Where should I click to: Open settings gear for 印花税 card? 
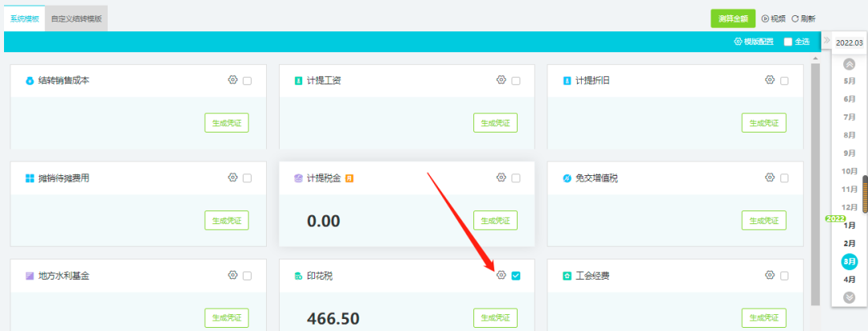tap(501, 275)
